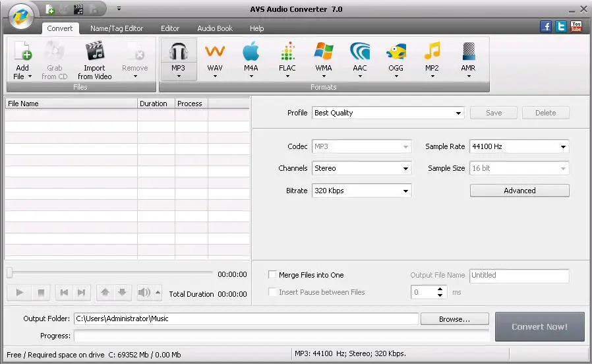Click the Convert Now! button

pos(539,326)
